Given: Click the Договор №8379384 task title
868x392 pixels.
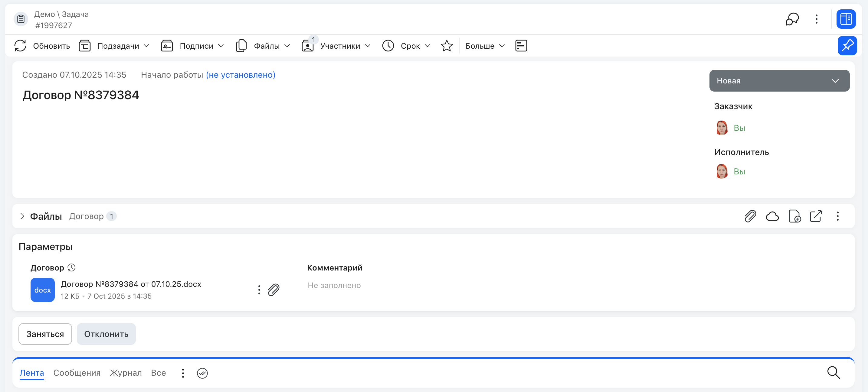Looking at the screenshot, I should click(80, 95).
